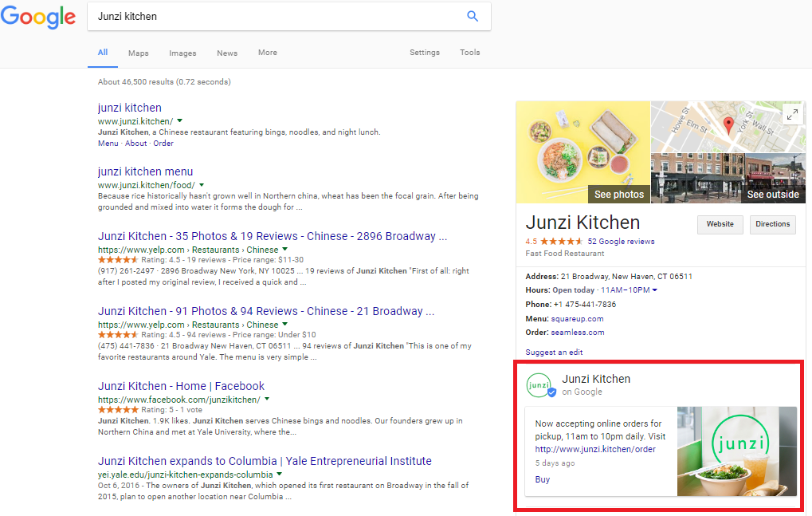Screen dimensions: 812x516
Task: Open dropdown arrow next to www.junzi.kitchen/food/
Action: tap(202, 185)
